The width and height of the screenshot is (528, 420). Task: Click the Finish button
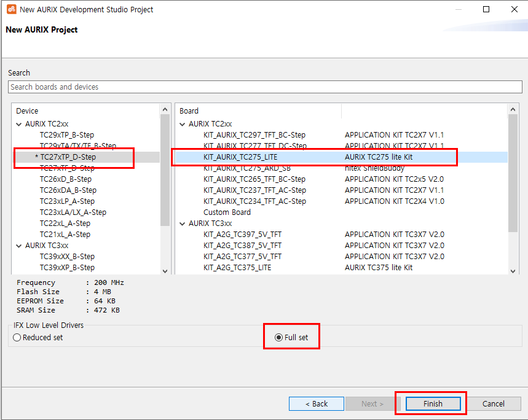click(433, 403)
